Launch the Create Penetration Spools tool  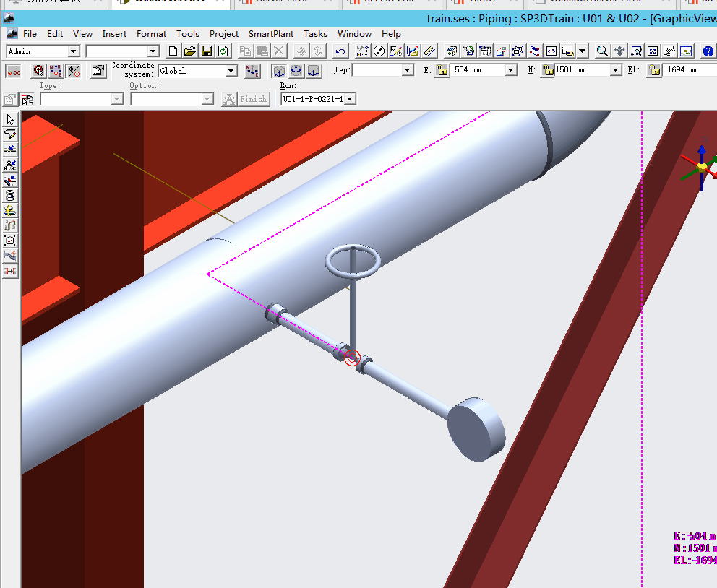(x=10, y=210)
